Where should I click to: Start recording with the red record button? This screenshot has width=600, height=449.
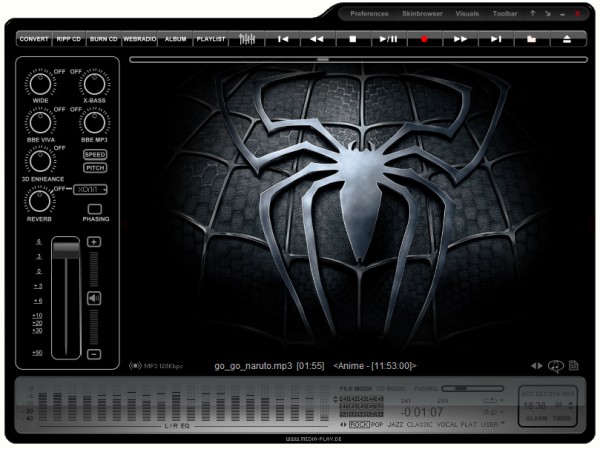pos(424,39)
